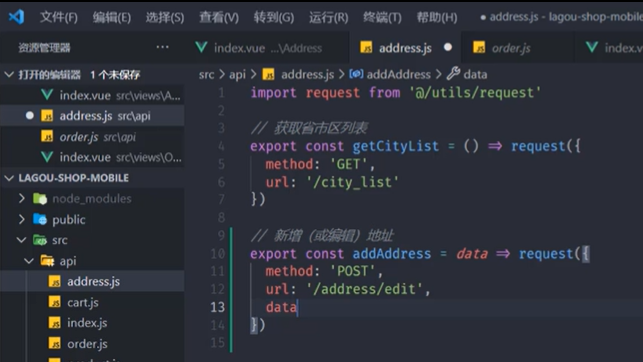Screen dimensions: 643x362
Task: Expand the public folder chevron
Action: [x=22, y=219]
